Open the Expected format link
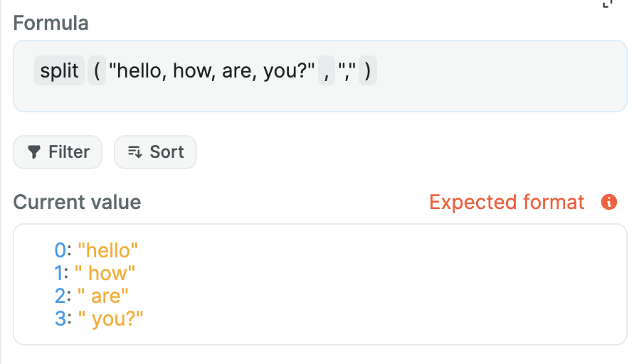Image resolution: width=639 pixels, height=364 pixels. coord(507,203)
